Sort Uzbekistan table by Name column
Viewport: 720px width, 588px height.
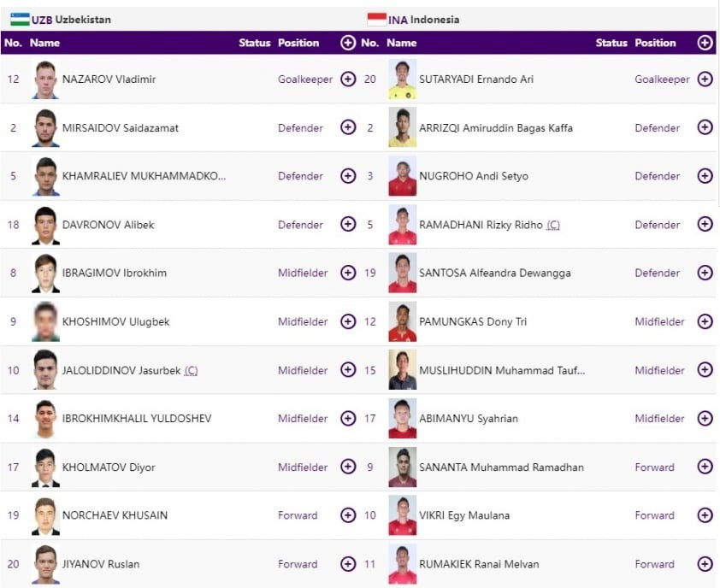44,43
